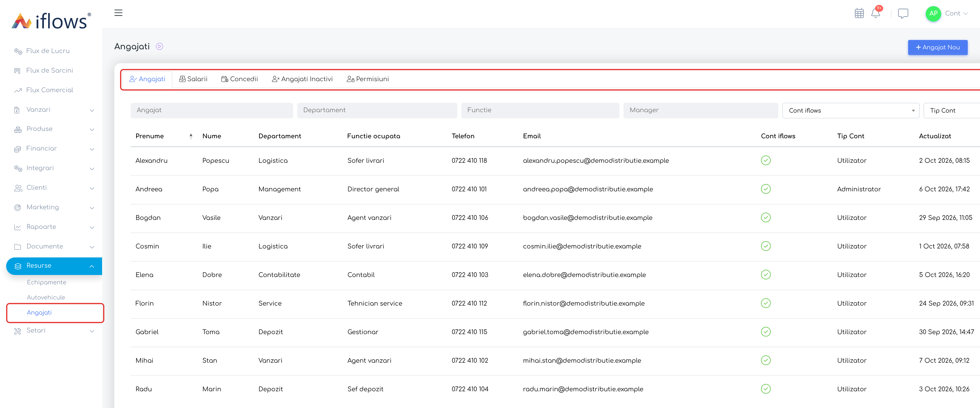Open the hamburger menu icon
The image size is (980, 408).
118,13
